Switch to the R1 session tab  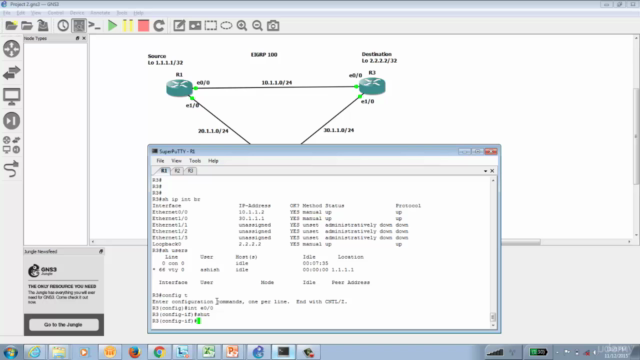(164, 171)
